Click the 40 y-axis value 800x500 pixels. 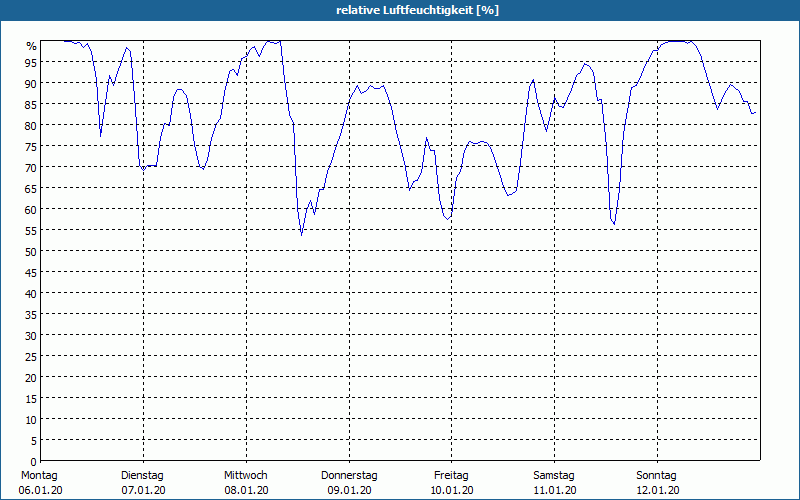coord(31,294)
